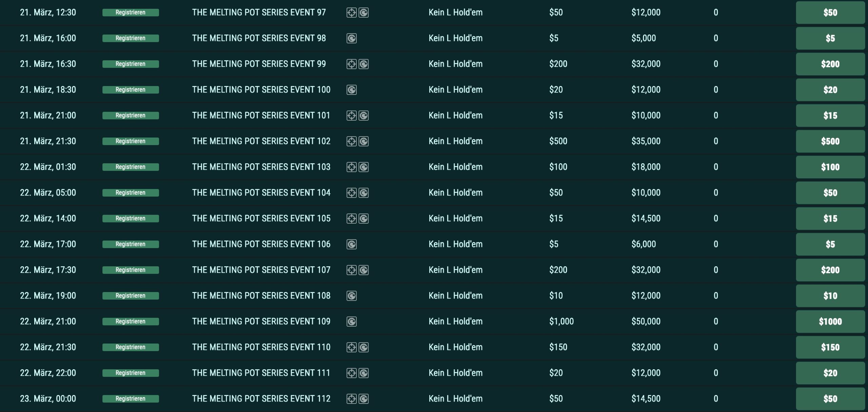Open THE MELTING POT SERIES EVENT 104
This screenshot has height=412, width=868.
(261, 193)
